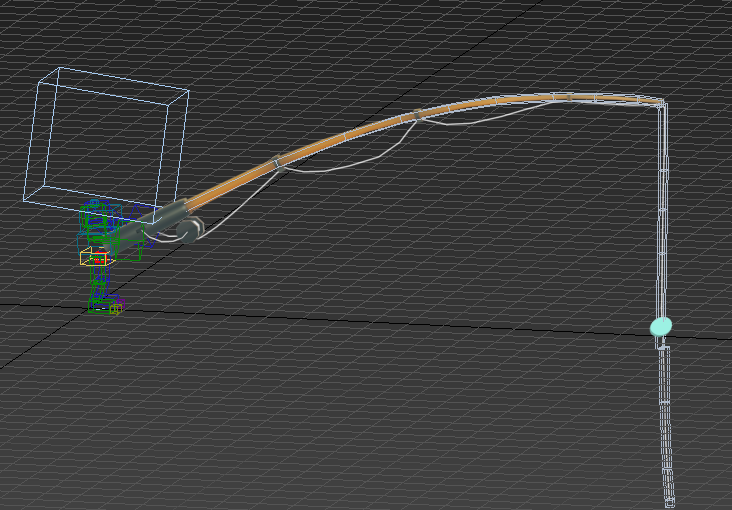Select the yellow wireframe box on the rig
The width and height of the screenshot is (732, 510).
pyautogui.click(x=96, y=258)
